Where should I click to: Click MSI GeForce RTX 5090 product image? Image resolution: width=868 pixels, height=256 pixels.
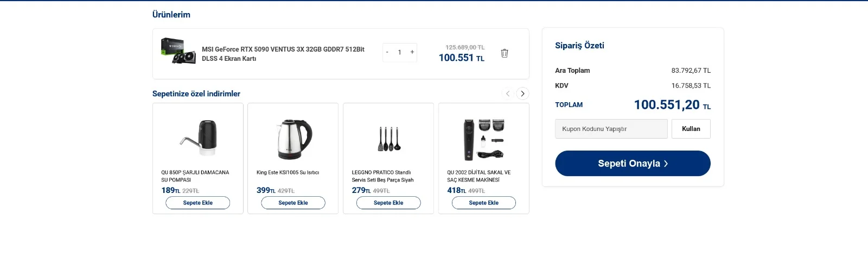coord(178,51)
